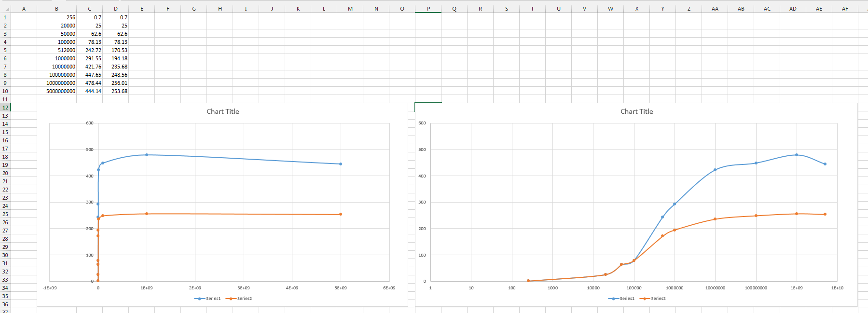Image resolution: width=868 pixels, height=313 pixels.
Task: Click cell containing 170.53
Action: pos(116,50)
